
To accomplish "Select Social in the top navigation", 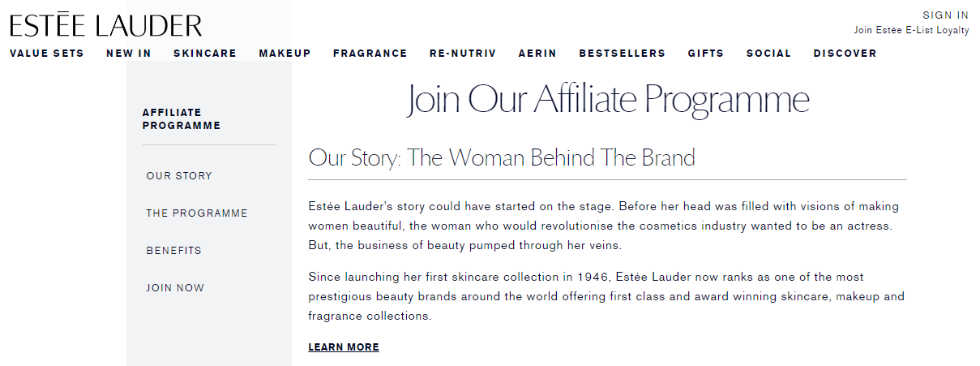I will 769,54.
